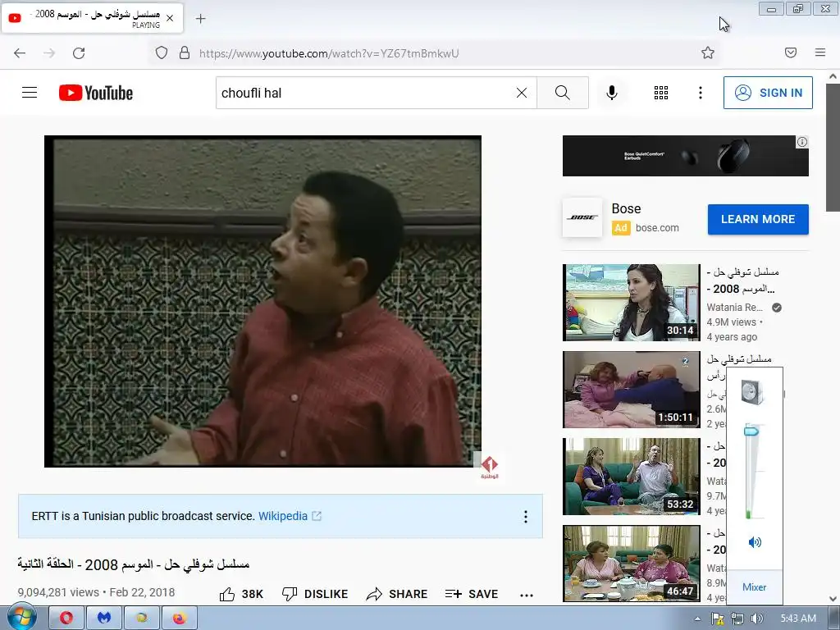Open the YouTube hamburger guide menu
The width and height of the screenshot is (840, 630).
click(30, 93)
